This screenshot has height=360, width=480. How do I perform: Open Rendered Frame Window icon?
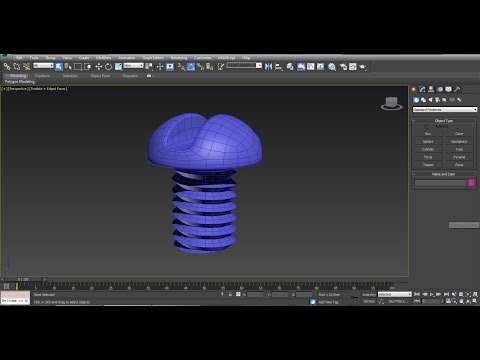pyautogui.click(x=353, y=67)
